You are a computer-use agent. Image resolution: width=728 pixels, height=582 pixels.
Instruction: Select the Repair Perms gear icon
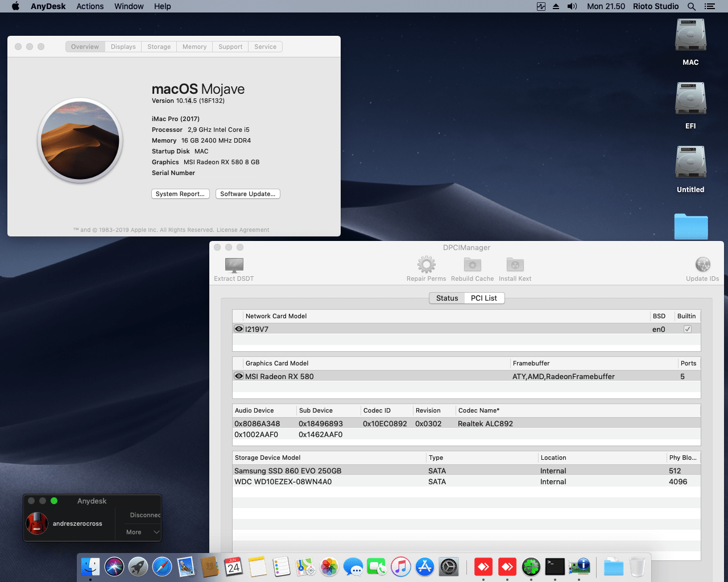coord(425,265)
